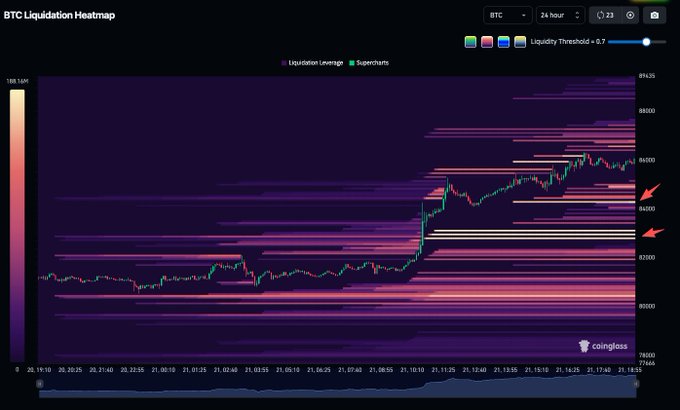680x410 pixels.
Task: Click the 21, 00:10 time axis label
Action: [163, 370]
